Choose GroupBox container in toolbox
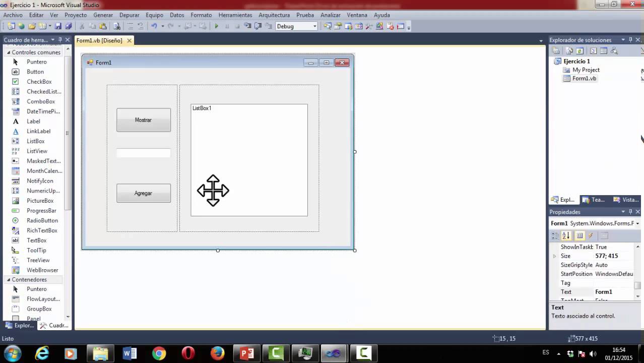Screen dimensions: 644x363 coord(39,309)
